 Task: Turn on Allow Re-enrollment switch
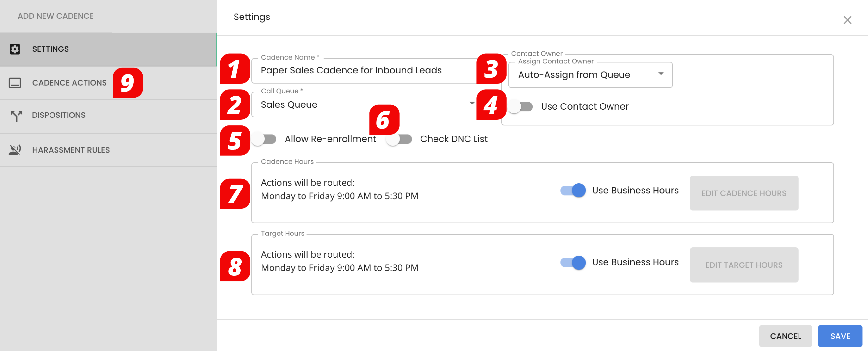(x=264, y=139)
